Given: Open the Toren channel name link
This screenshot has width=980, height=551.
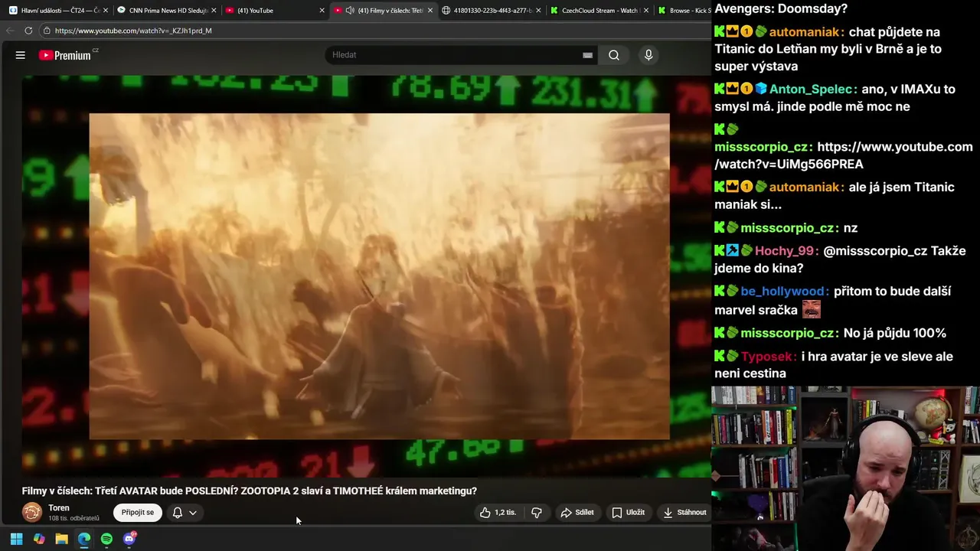Looking at the screenshot, I should click(59, 508).
